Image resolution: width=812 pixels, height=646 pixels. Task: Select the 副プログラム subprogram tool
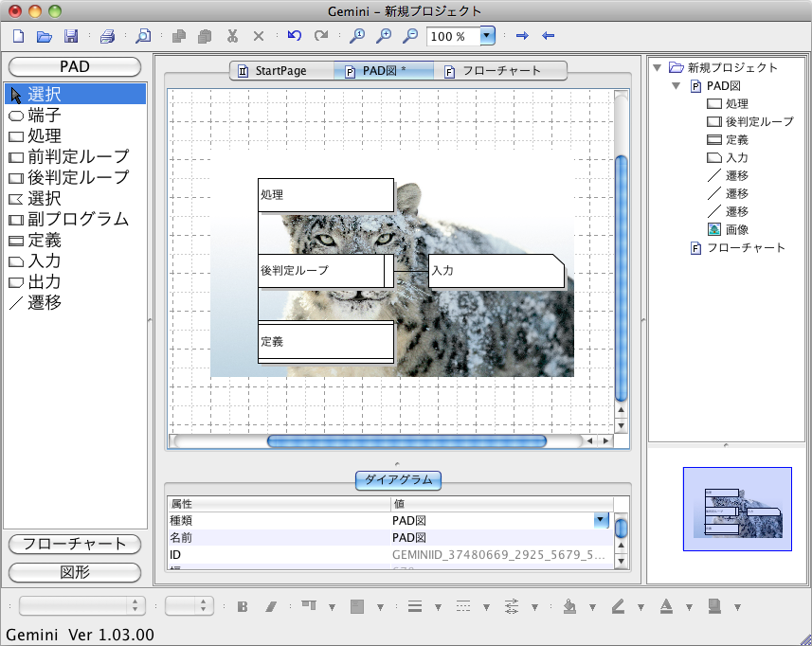click(x=76, y=220)
